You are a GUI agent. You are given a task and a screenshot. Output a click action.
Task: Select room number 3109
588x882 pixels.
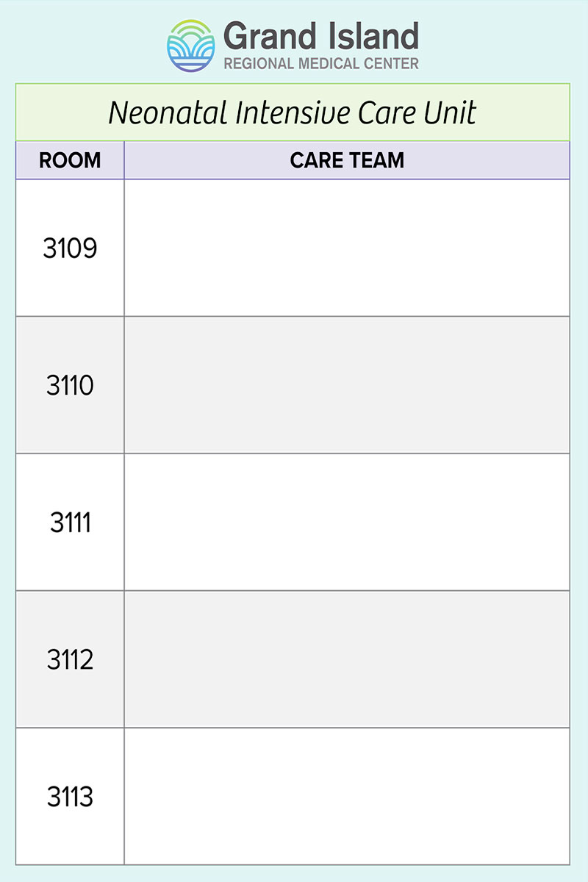[x=70, y=248]
